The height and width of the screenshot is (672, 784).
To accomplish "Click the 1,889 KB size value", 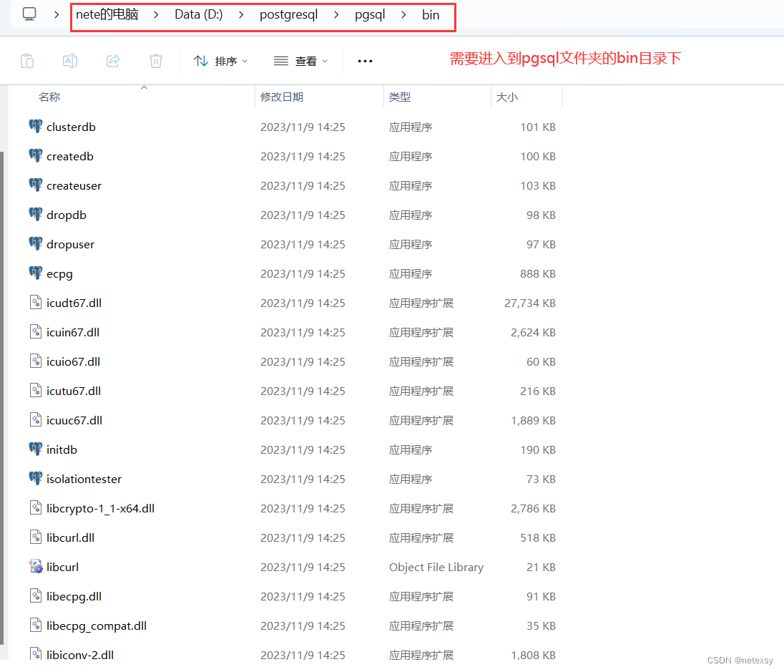I will pyautogui.click(x=533, y=420).
